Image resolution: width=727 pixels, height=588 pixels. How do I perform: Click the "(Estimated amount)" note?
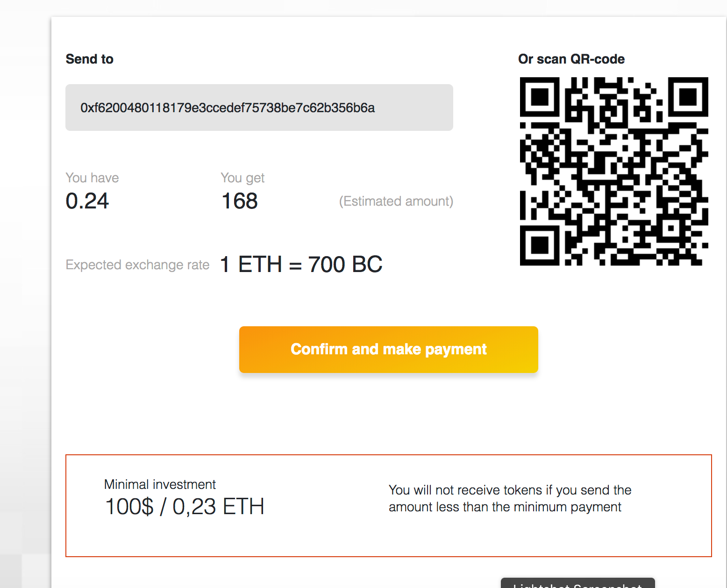[396, 201]
